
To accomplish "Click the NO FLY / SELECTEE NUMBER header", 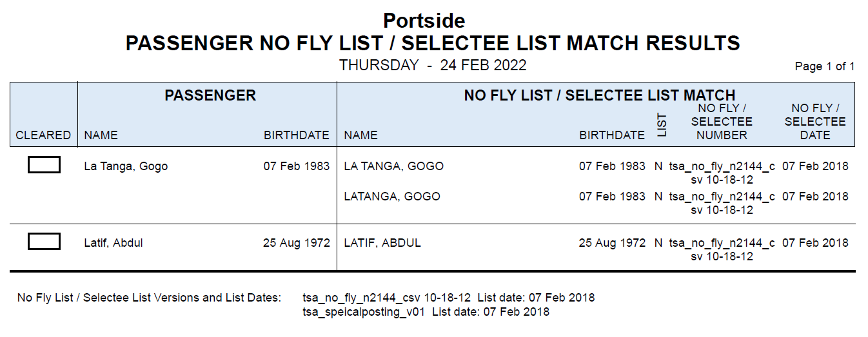I will 722,122.
